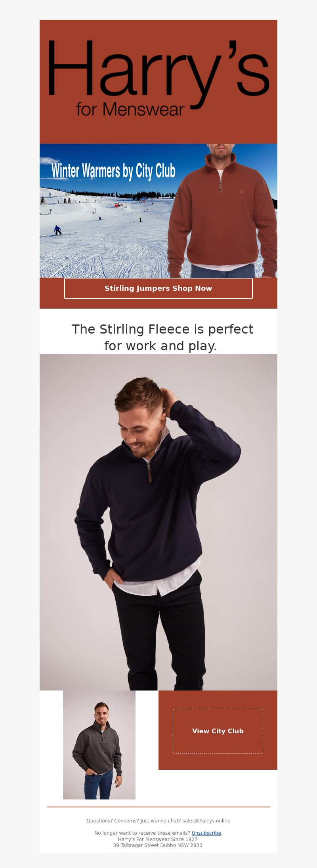Select the Stirling Fleece heading text
Screen dimensions: 317x868
point(162,337)
